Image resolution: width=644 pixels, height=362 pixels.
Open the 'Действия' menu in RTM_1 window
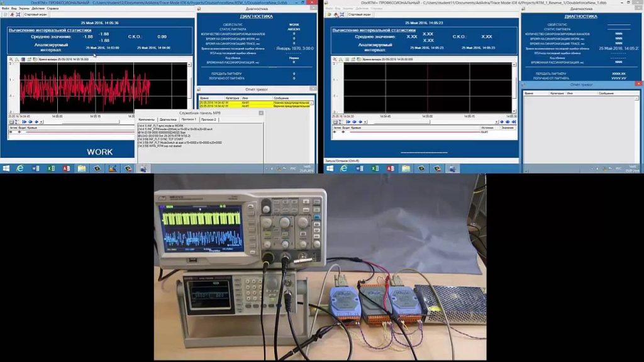tap(38, 8)
